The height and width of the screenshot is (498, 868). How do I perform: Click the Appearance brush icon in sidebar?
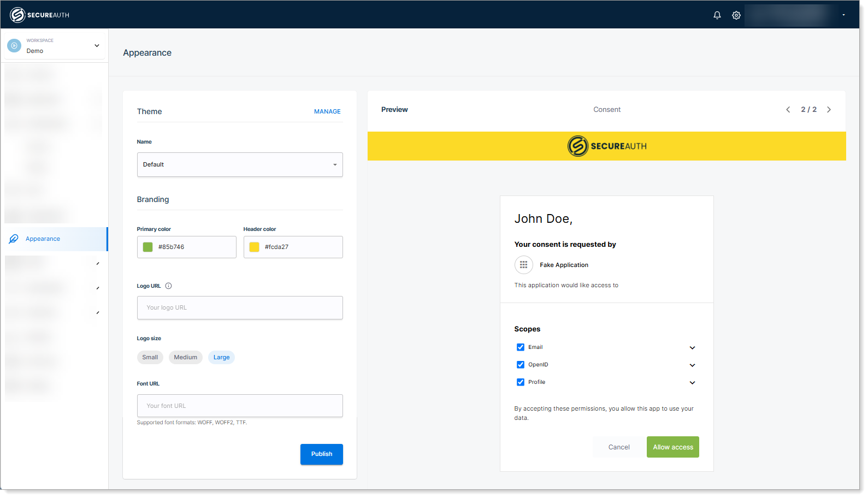click(14, 239)
